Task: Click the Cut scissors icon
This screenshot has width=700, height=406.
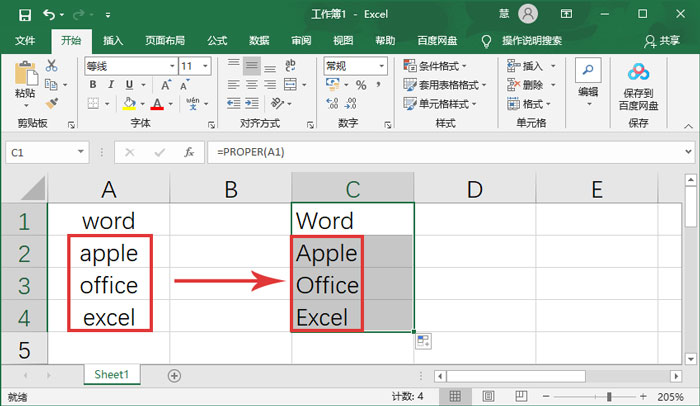Action: (53, 66)
